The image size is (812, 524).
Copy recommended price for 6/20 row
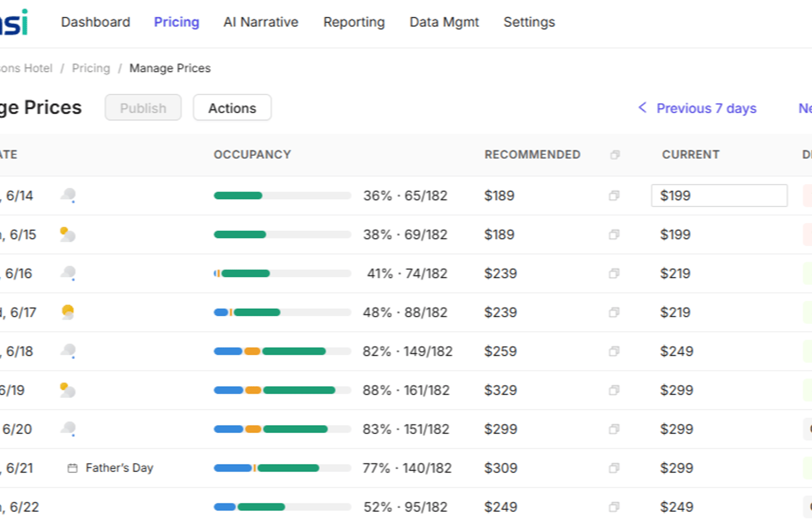tap(614, 429)
